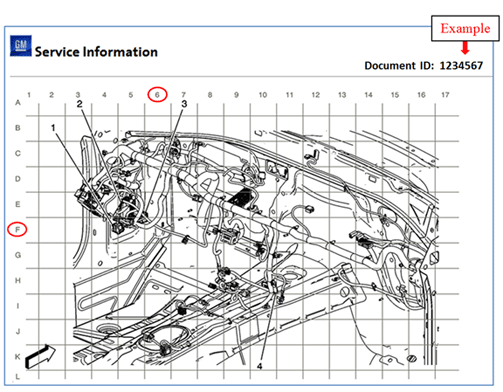Click grid column label 17
This screenshot has height=392, width=503.
coord(445,95)
